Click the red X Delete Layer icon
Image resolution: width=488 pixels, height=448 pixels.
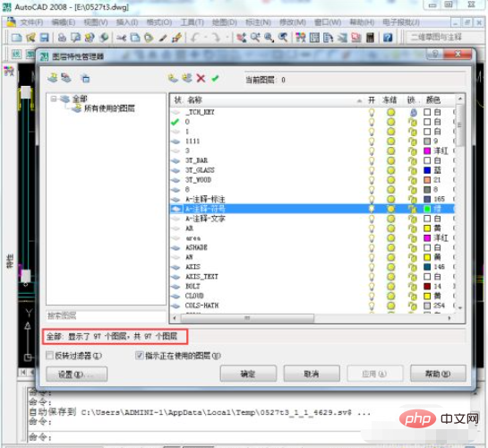[x=201, y=79]
